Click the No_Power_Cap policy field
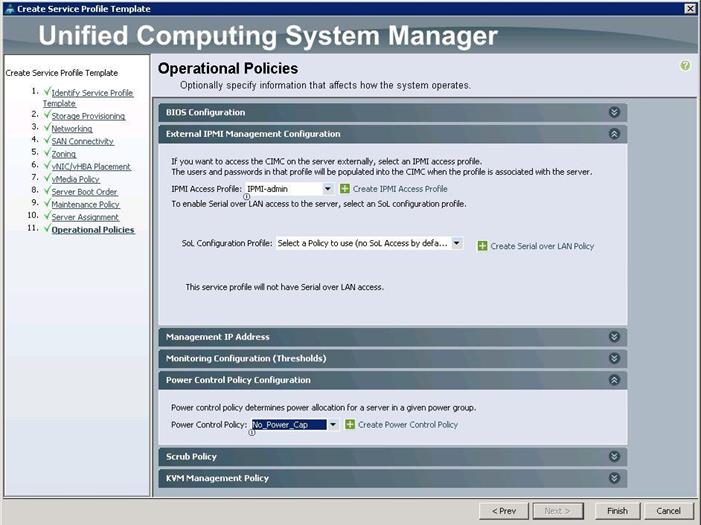The height and width of the screenshot is (525, 701). (x=289, y=424)
